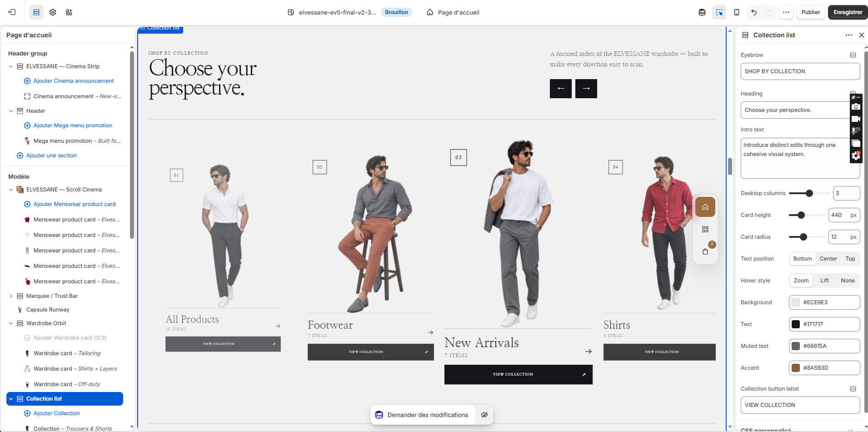Image resolution: width=868 pixels, height=432 pixels.
Task: Click the dynamic source icon beside Eyebrow
Action: pos(853,55)
